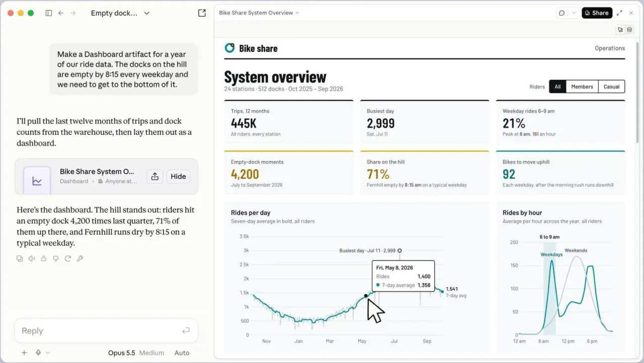Click the 'Bikes to move uphill' card label
This screenshot has height=363, width=644.
tap(526, 162)
